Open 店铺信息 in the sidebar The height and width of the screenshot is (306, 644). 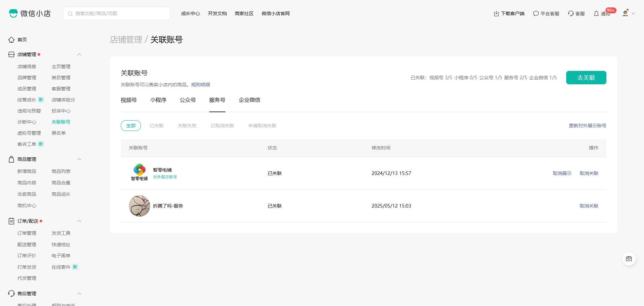[x=27, y=67]
